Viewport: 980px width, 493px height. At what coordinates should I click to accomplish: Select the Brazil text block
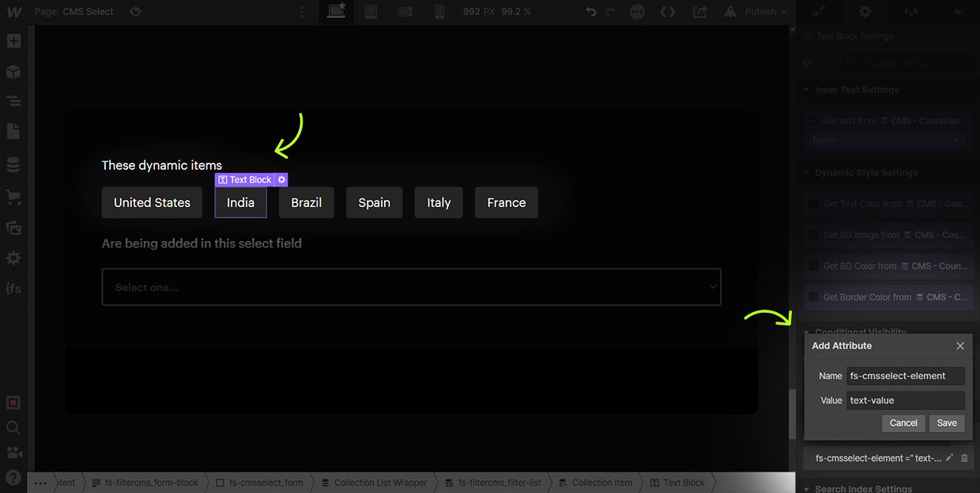[x=306, y=202]
